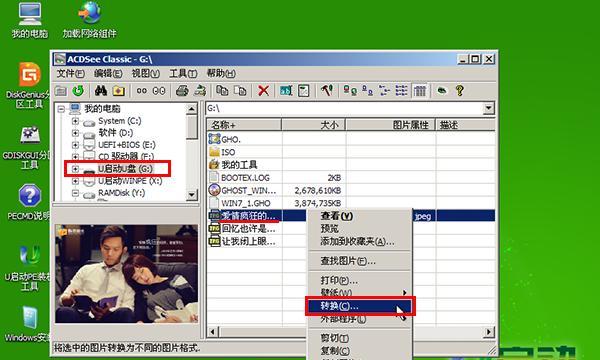Sort the list by the 大小 column header
The width and height of the screenshot is (600, 360).
point(313,125)
